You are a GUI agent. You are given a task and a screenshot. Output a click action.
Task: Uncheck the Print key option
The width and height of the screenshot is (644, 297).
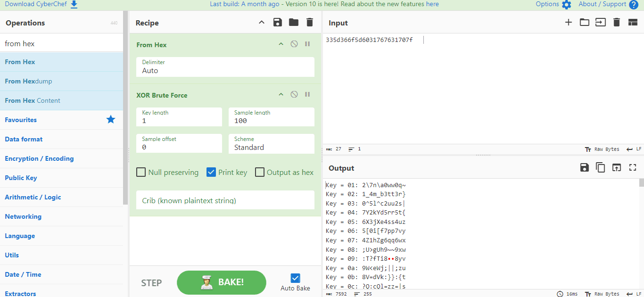211,172
